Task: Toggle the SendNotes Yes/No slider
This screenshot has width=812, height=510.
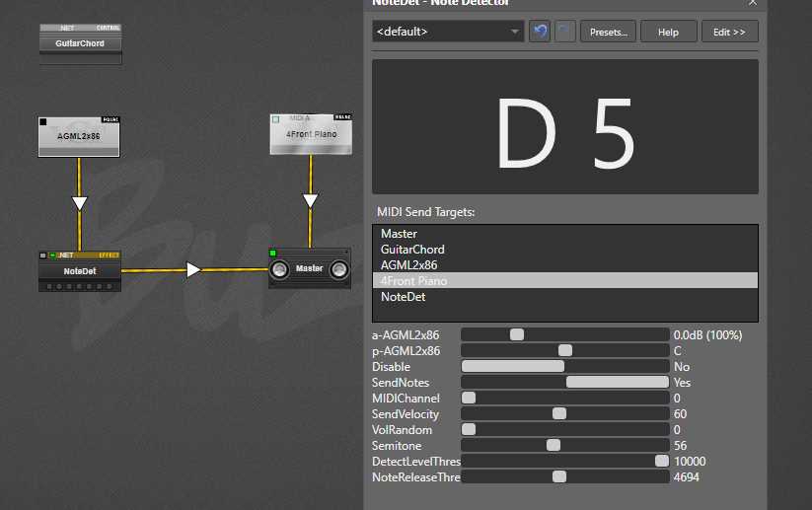Action: pyautogui.click(x=617, y=383)
